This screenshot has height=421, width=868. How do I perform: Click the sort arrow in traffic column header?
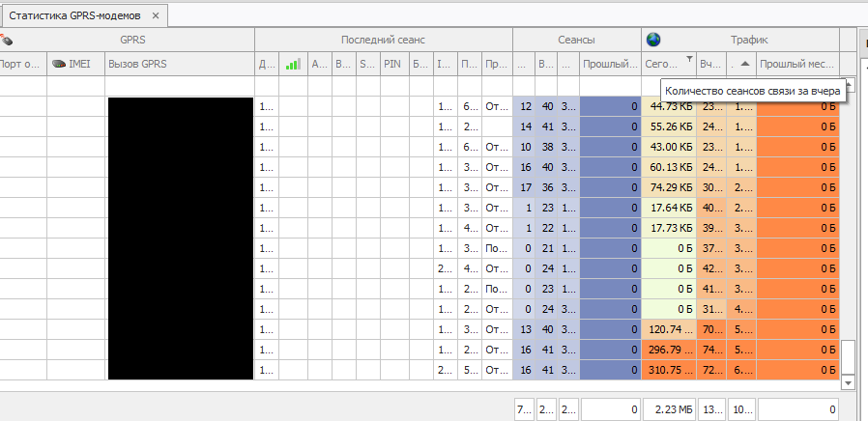click(745, 64)
